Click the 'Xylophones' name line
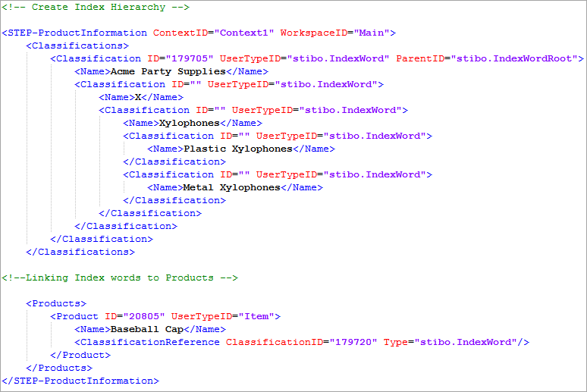 pyautogui.click(x=193, y=123)
